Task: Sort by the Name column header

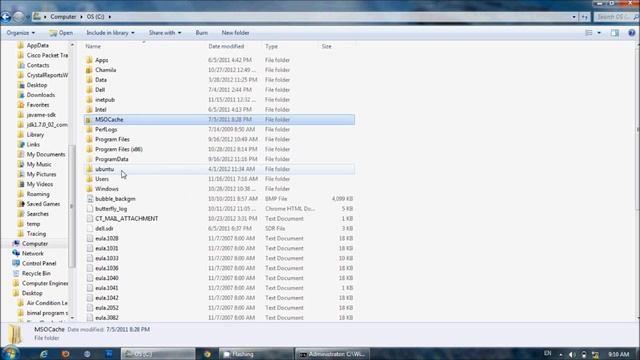Action: pyautogui.click(x=93, y=47)
